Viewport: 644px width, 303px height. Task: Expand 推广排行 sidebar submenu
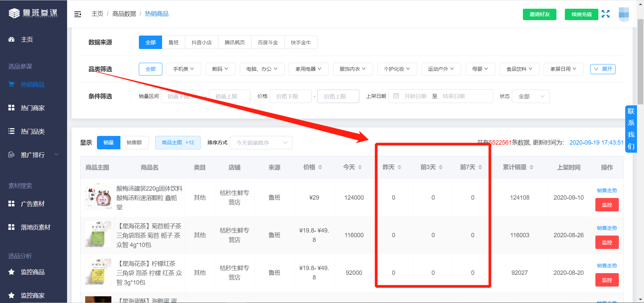click(x=34, y=155)
